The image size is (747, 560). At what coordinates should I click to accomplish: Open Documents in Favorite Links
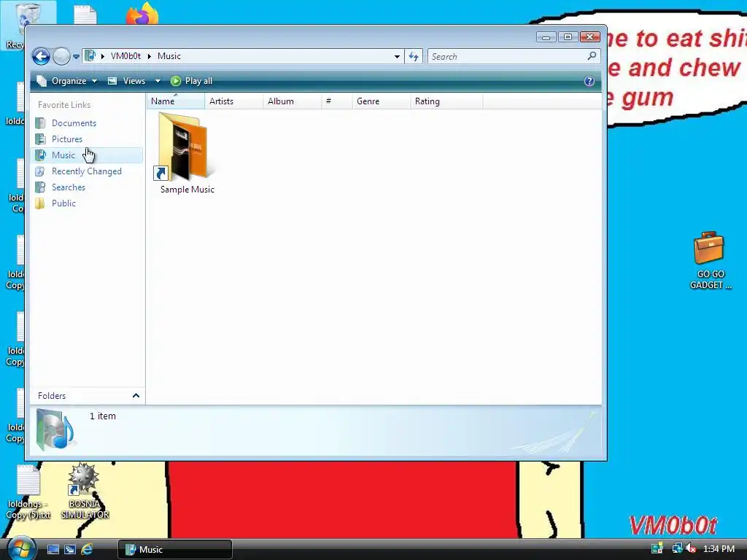(x=74, y=122)
